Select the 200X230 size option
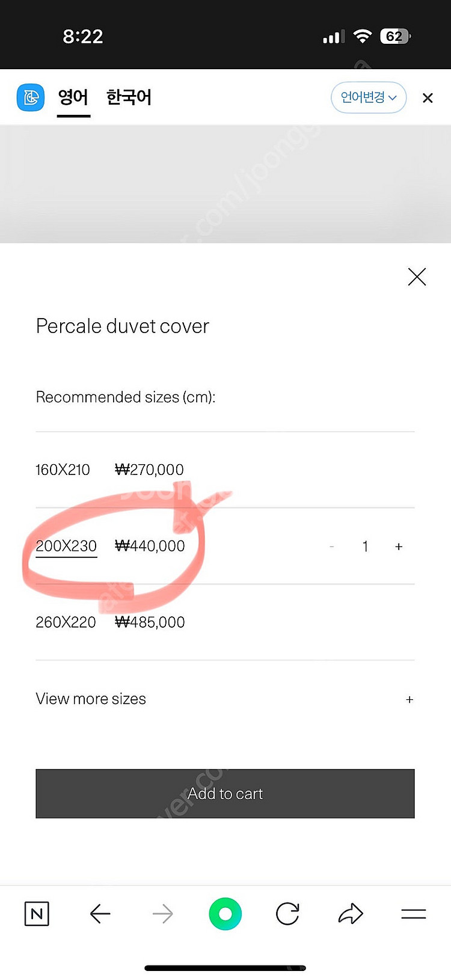 [x=66, y=546]
